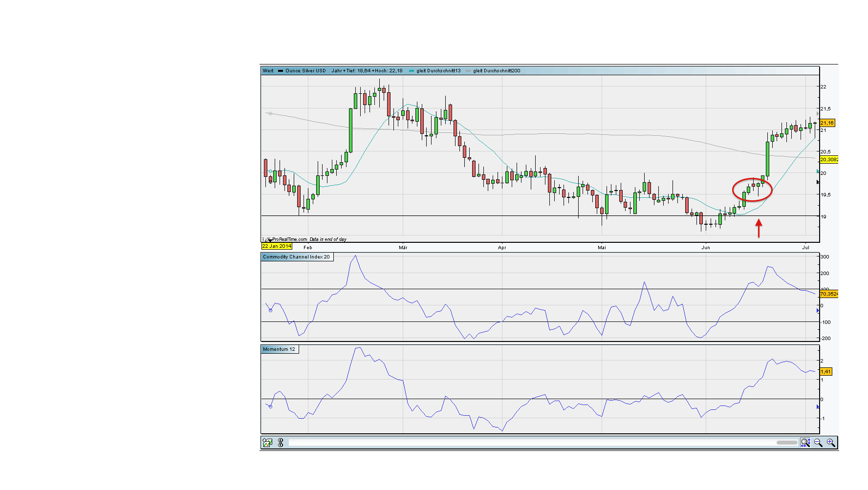This screenshot has width=868, height=490.
Task: Select the 'Wert' label in chart header
Action: tap(268, 71)
